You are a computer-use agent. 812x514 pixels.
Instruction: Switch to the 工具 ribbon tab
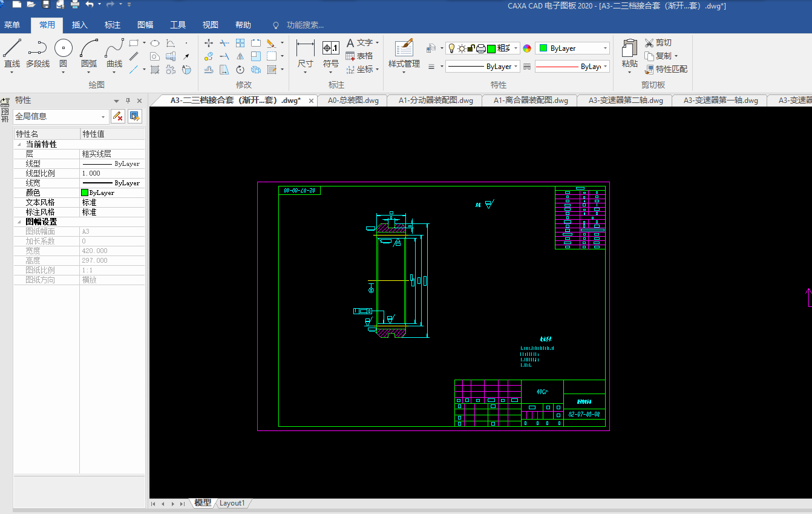(x=178, y=25)
